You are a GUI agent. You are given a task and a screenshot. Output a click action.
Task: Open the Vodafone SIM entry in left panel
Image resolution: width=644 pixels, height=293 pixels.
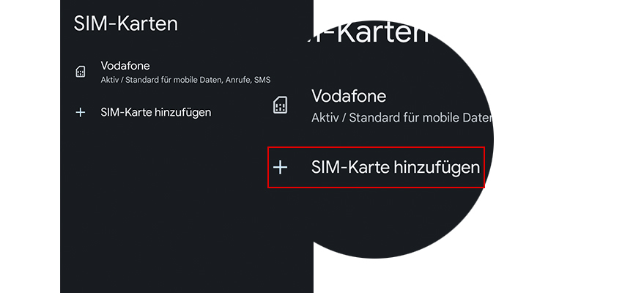point(125,66)
